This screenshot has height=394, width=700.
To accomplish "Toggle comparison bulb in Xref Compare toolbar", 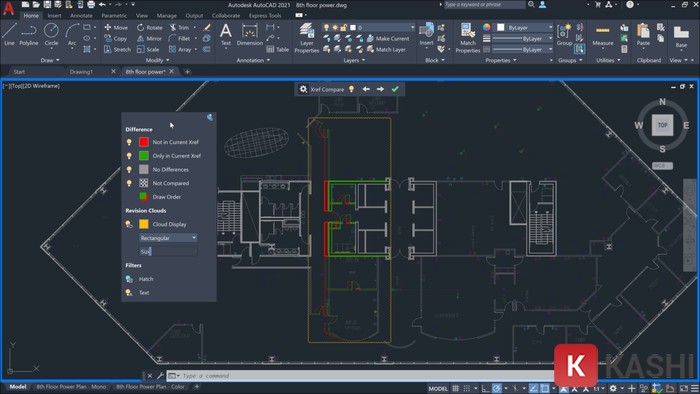I will pyautogui.click(x=351, y=89).
